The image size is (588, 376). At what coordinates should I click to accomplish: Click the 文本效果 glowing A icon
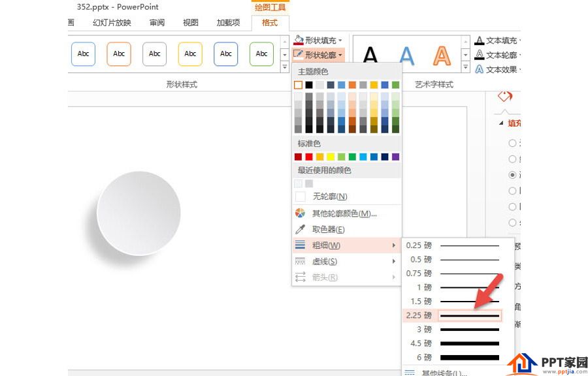[480, 69]
